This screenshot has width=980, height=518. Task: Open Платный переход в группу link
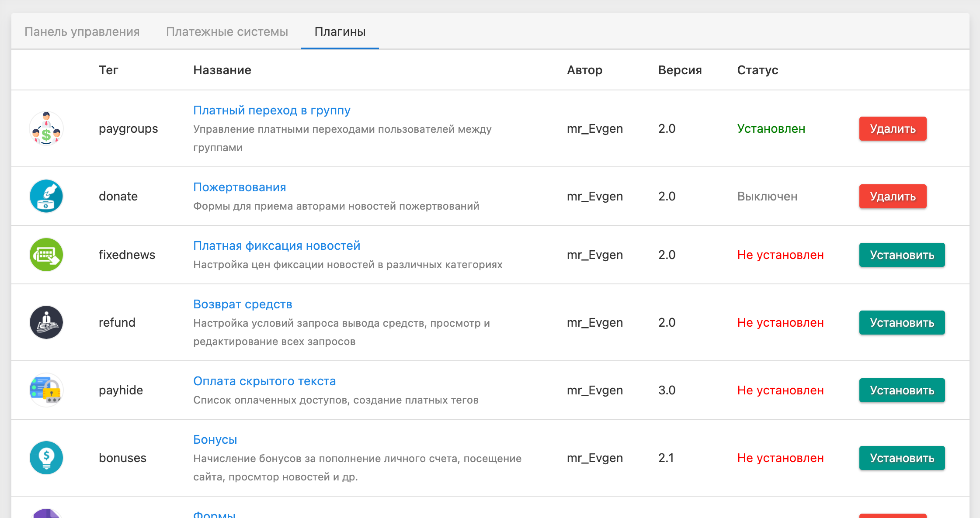click(x=272, y=110)
